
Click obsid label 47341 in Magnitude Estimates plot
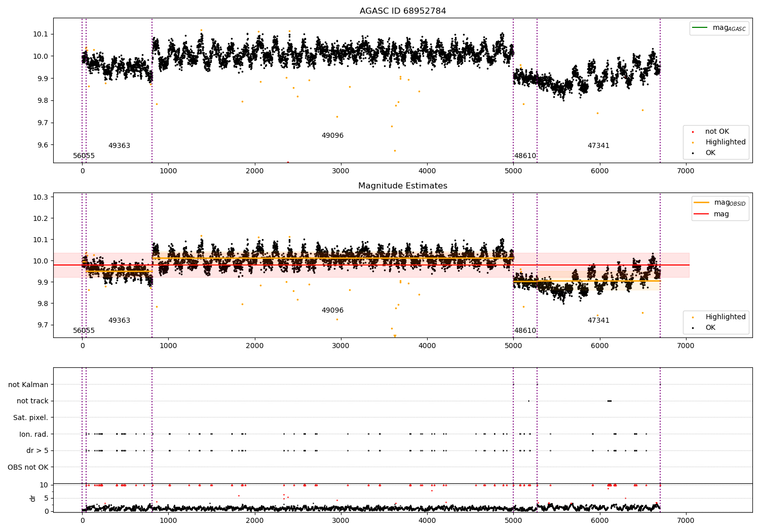598,321
